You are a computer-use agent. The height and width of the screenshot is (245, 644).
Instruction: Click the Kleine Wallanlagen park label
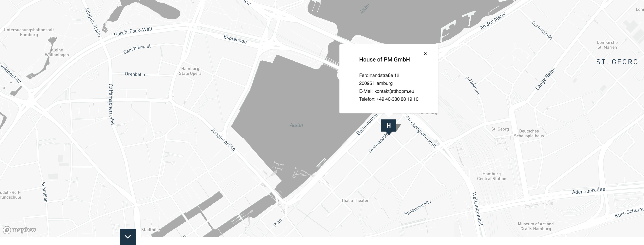pyautogui.click(x=57, y=52)
